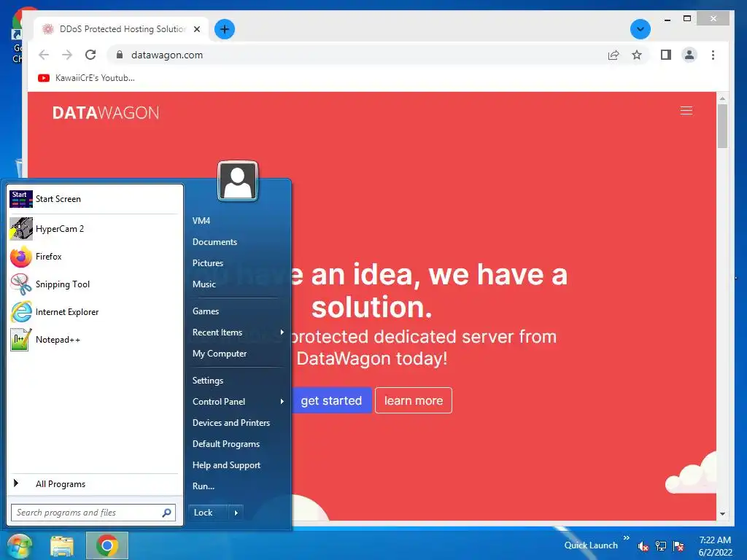The width and height of the screenshot is (747, 560).
Task: Close the DDoS Protected Hosting tab
Action: [197, 29]
